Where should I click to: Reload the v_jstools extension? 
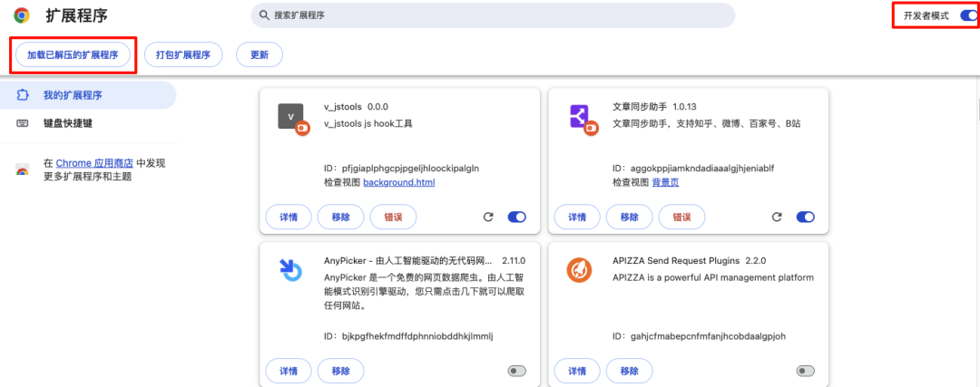(x=488, y=217)
